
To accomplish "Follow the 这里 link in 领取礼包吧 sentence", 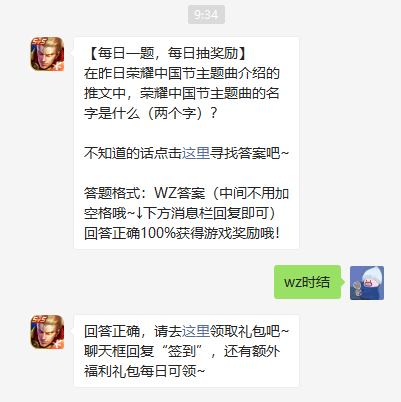I will 196,331.
